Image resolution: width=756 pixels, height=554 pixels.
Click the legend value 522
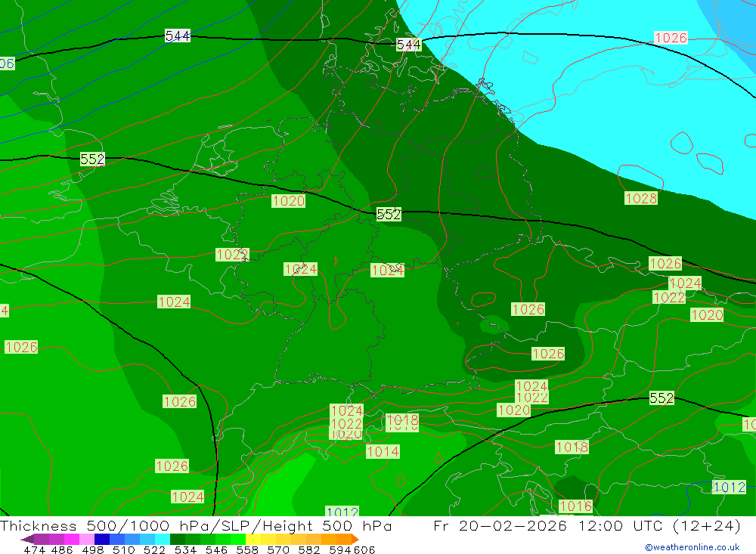(154, 550)
